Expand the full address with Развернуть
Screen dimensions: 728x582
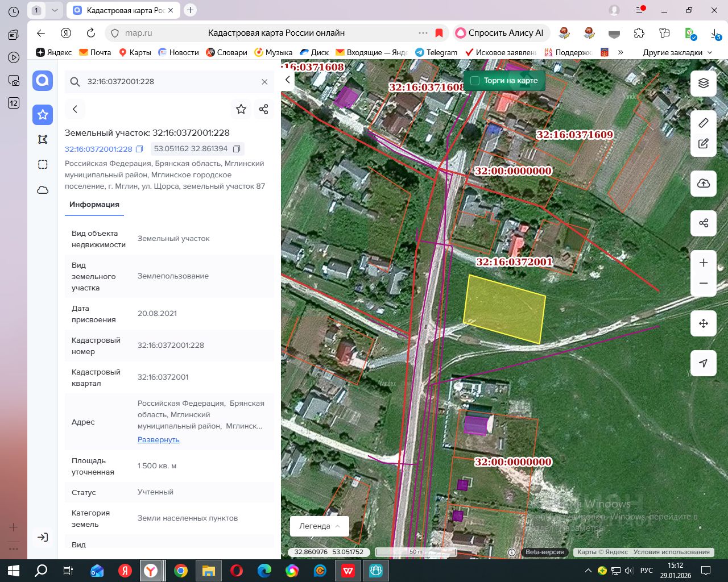[158, 439]
